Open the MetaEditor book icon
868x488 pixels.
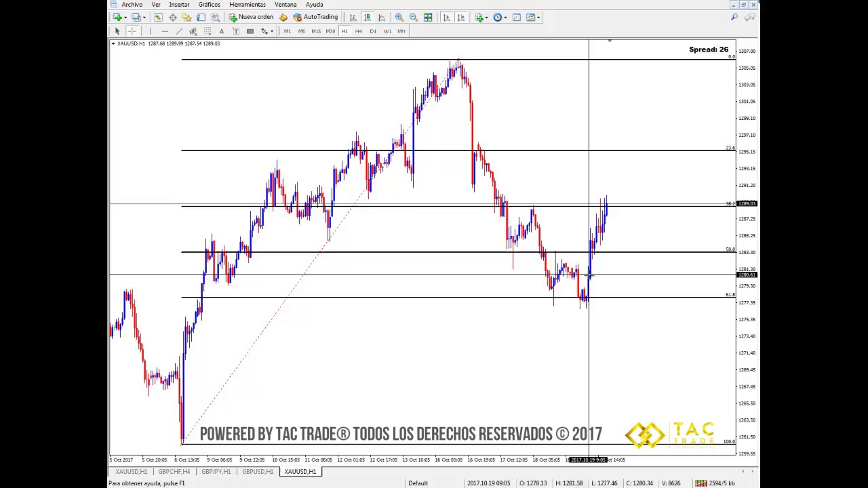pyautogui.click(x=283, y=17)
